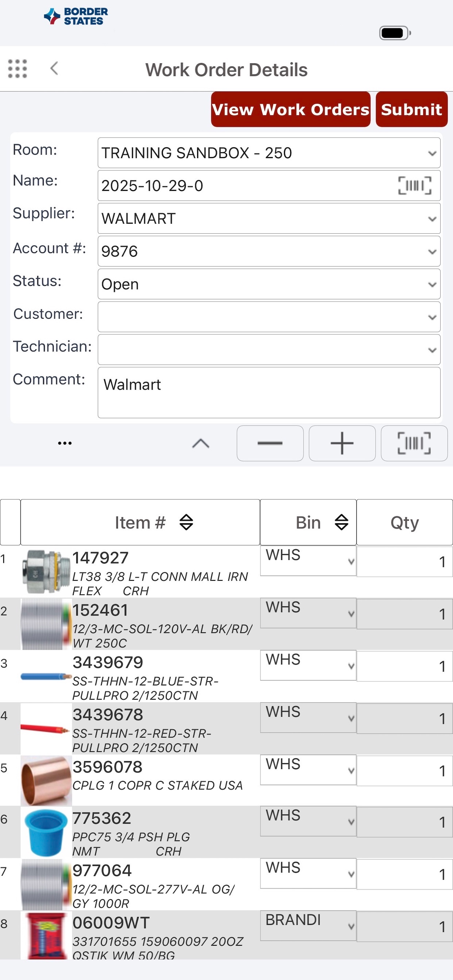Screen dimensions: 453x980
Task: Go back with the left chevron
Action: point(54,69)
